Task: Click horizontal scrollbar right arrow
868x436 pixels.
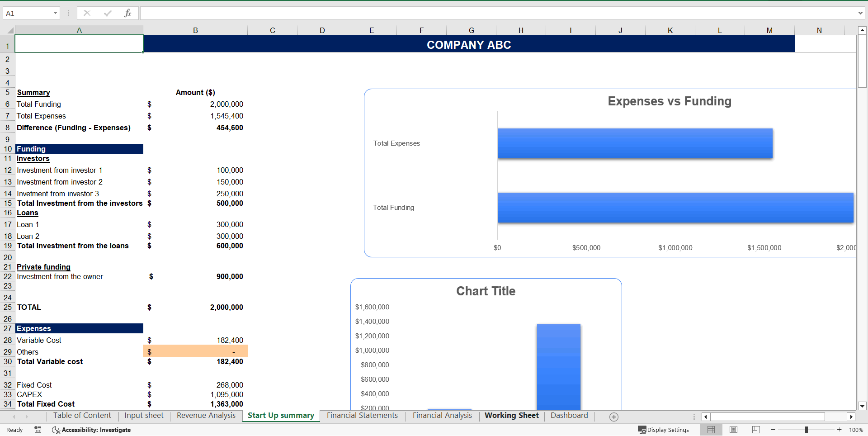Action: point(851,417)
